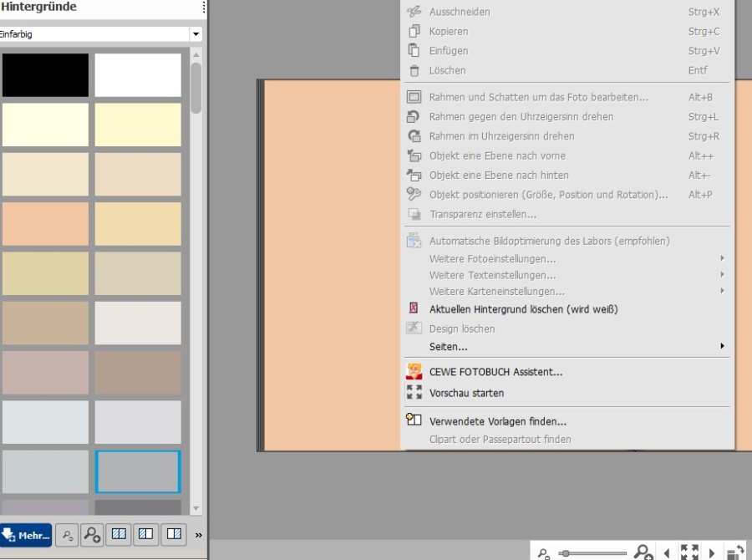Apply background to right page only icon

(173, 534)
